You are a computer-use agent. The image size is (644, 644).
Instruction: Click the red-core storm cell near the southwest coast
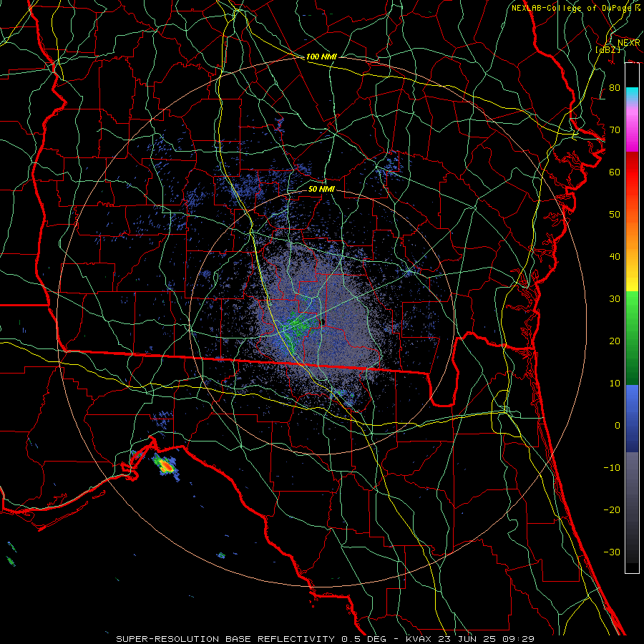tap(165, 466)
